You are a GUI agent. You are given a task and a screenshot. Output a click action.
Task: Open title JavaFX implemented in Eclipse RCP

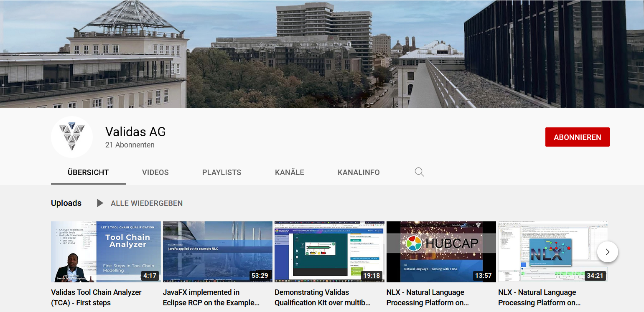coord(211,297)
